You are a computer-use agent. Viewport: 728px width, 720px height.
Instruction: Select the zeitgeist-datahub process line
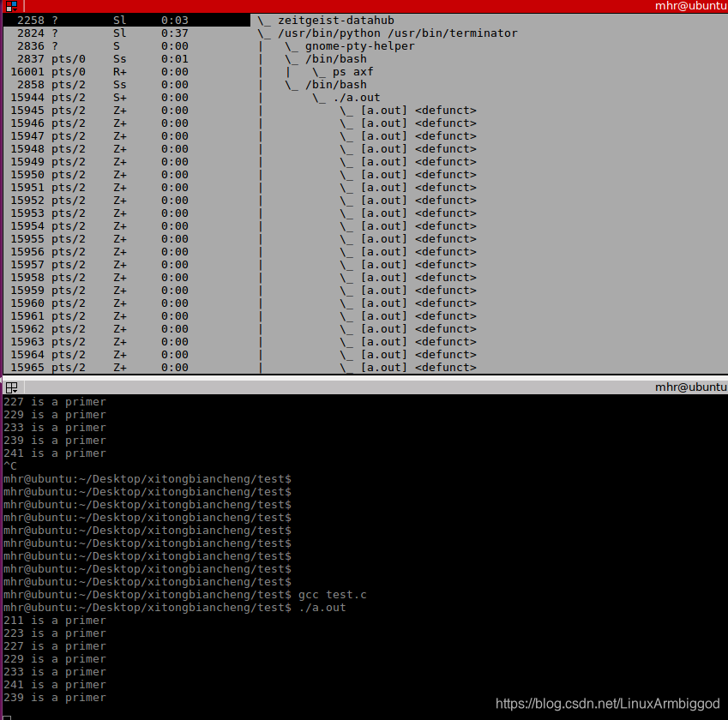[x=336, y=21]
